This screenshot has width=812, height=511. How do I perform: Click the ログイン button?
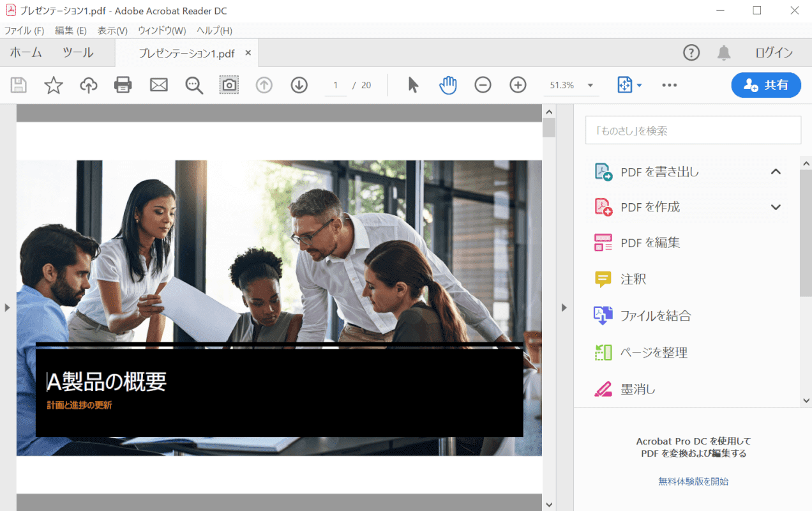click(774, 52)
